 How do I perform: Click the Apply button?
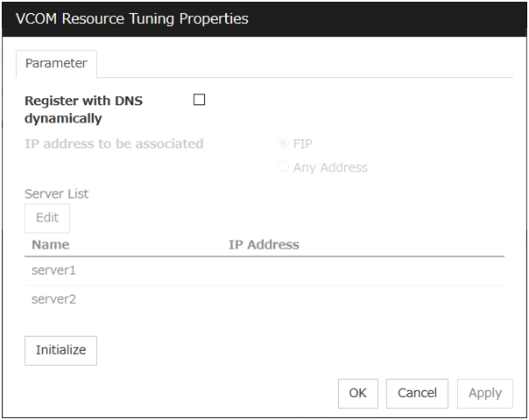[x=484, y=393]
